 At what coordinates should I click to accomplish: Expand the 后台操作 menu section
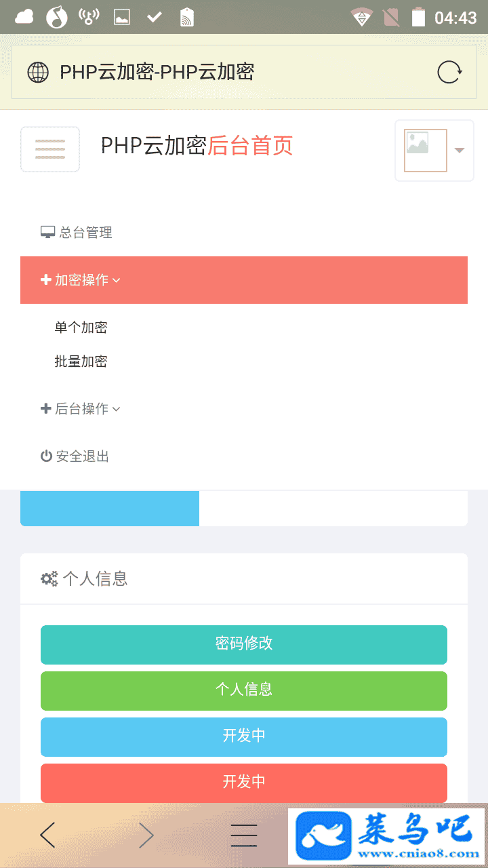click(81, 409)
